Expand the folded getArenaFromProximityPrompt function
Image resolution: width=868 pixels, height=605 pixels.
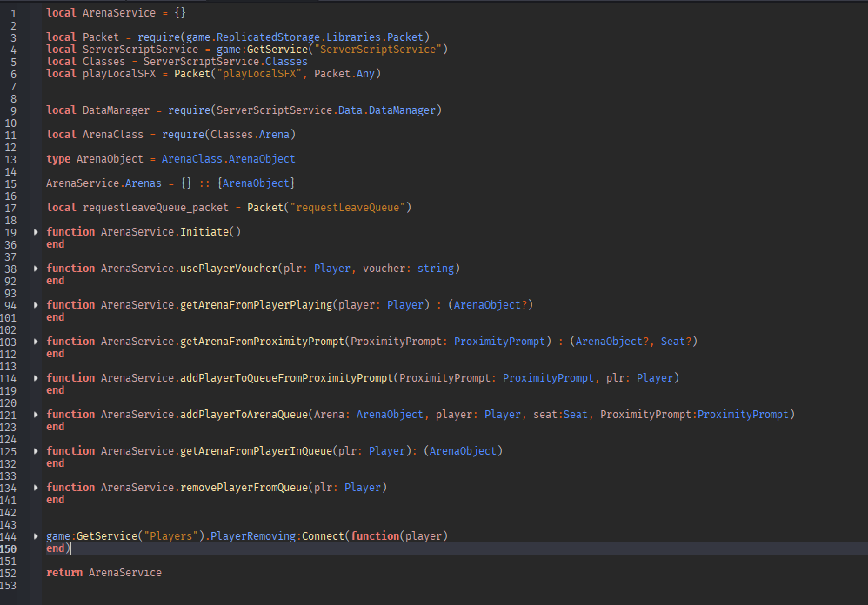[x=36, y=342]
